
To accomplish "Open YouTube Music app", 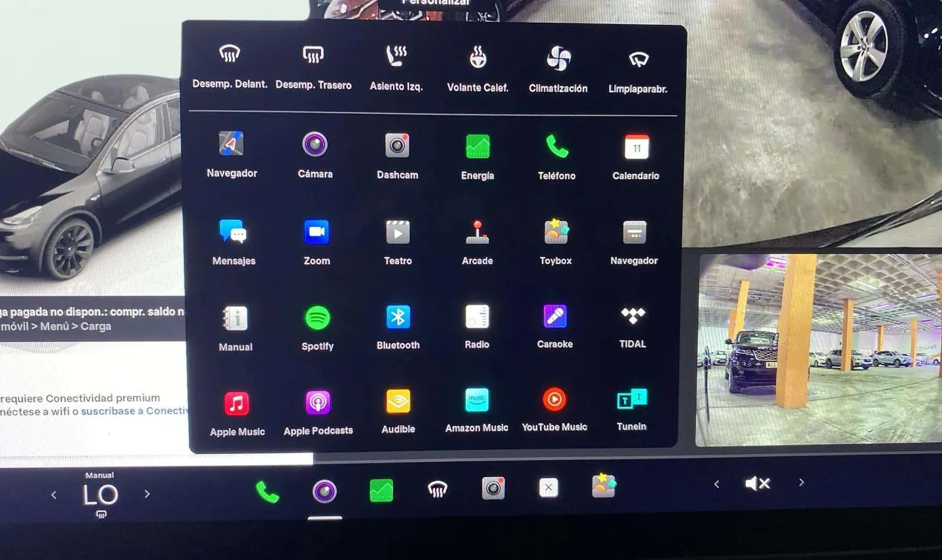I will coord(554,400).
